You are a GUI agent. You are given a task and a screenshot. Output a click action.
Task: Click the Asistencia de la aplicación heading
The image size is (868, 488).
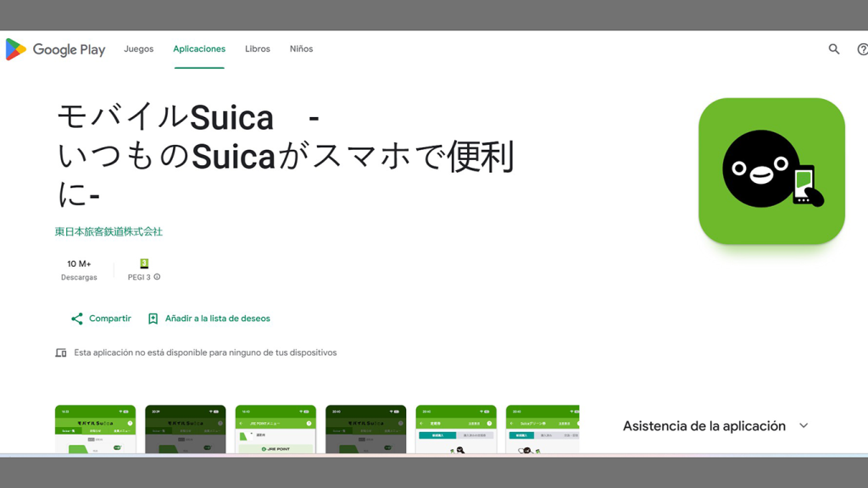[704, 425]
